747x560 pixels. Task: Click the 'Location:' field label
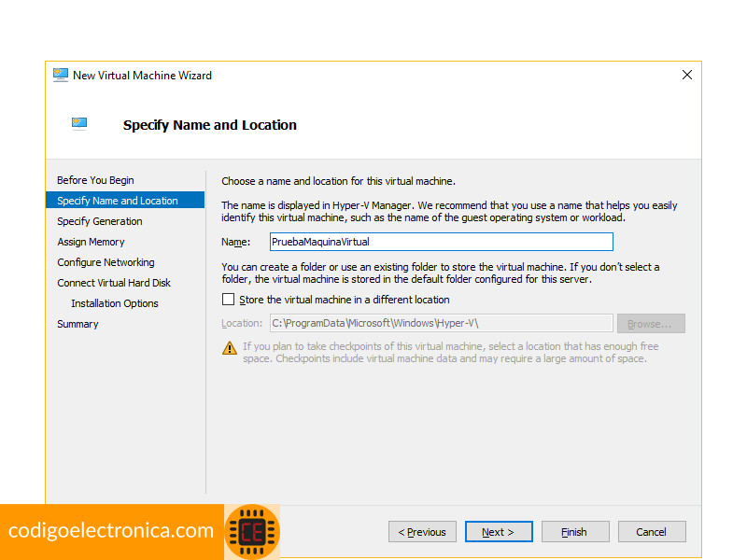pos(242,323)
